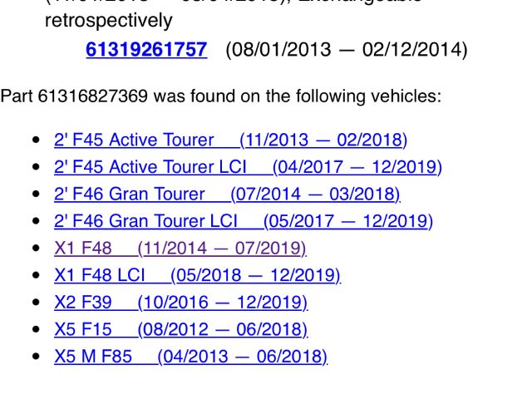
Task: Click the 07/2014 — 03/2018 date range
Action: 316,195
